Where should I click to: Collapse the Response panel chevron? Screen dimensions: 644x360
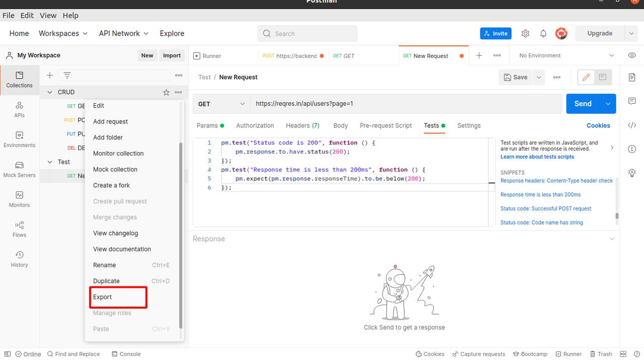tap(612, 239)
